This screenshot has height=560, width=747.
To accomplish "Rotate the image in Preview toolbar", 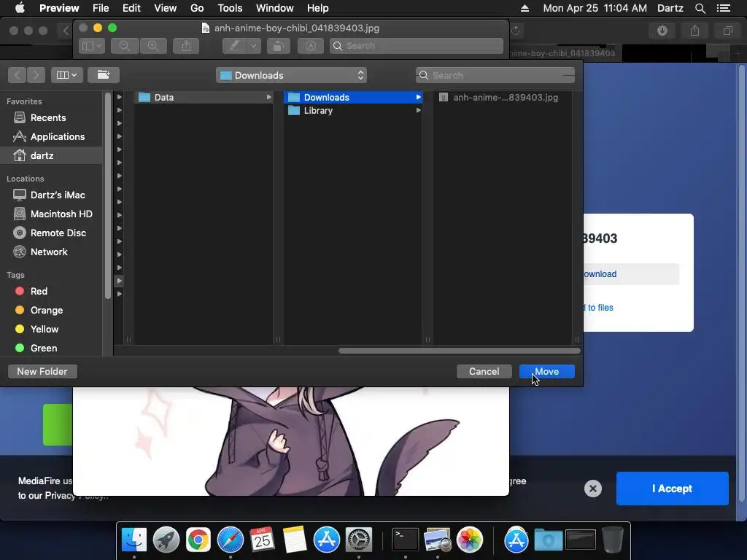I will tap(278, 46).
